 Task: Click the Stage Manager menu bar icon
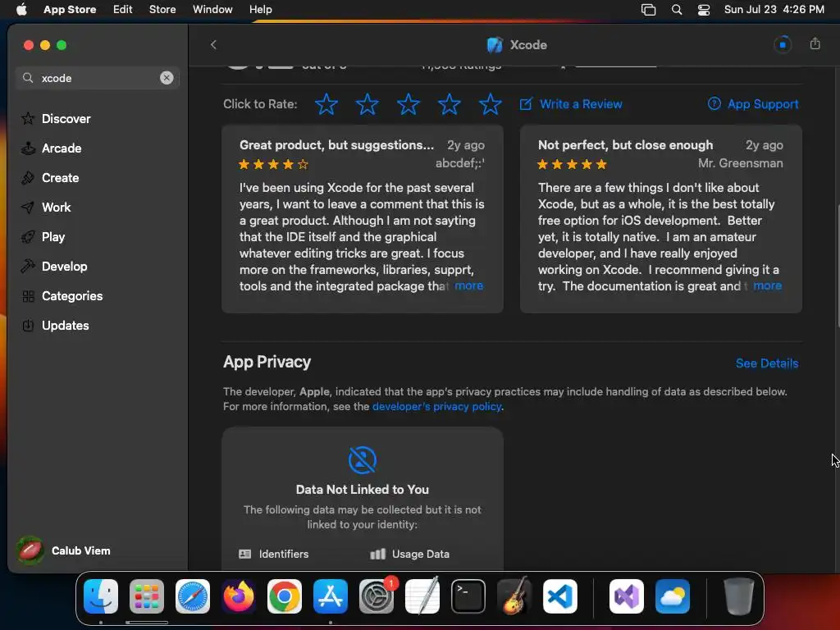tap(648, 10)
